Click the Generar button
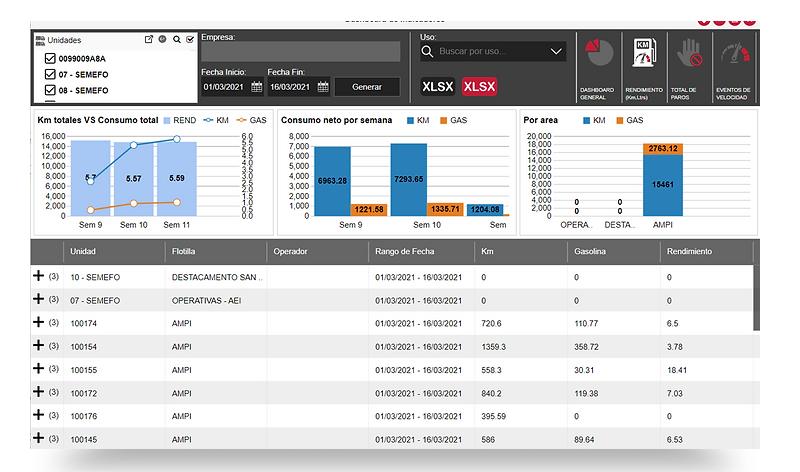800x472 pixels. coord(367,87)
